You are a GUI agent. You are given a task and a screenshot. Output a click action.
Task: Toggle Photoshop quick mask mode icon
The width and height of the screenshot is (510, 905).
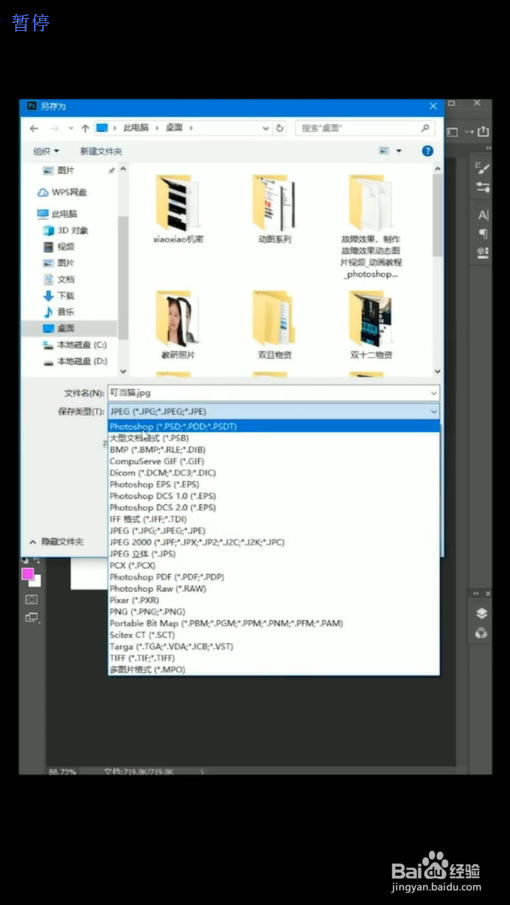point(31,600)
